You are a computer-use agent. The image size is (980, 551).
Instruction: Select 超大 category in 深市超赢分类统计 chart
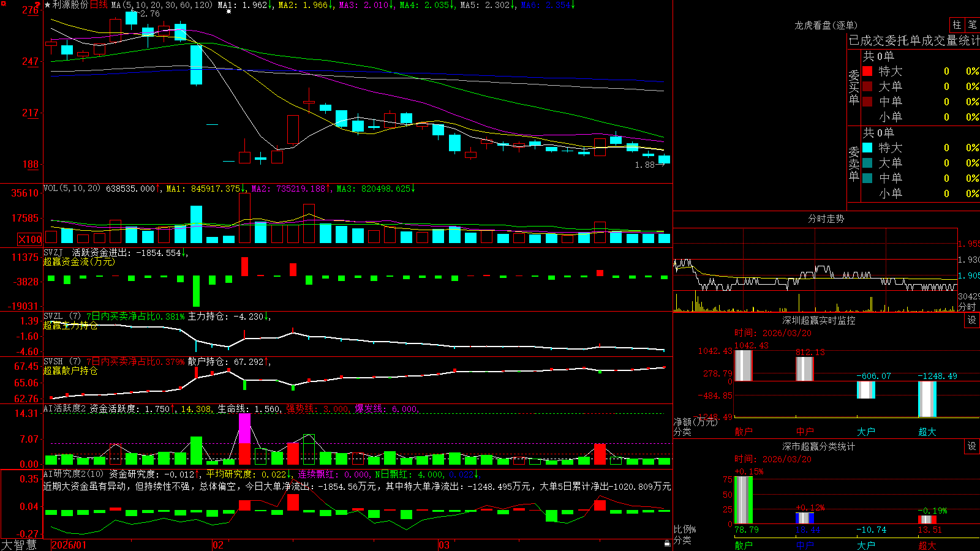point(927,545)
